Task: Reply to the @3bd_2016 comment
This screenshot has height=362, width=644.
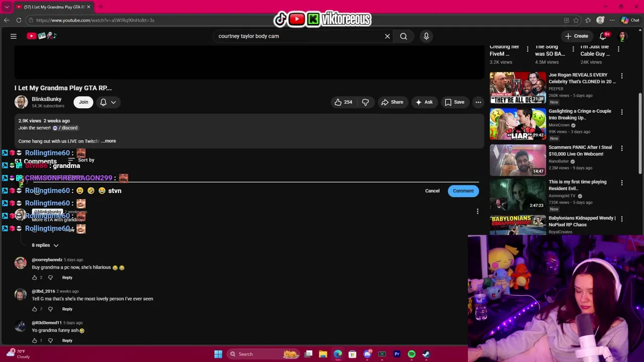Action: pyautogui.click(x=67, y=309)
